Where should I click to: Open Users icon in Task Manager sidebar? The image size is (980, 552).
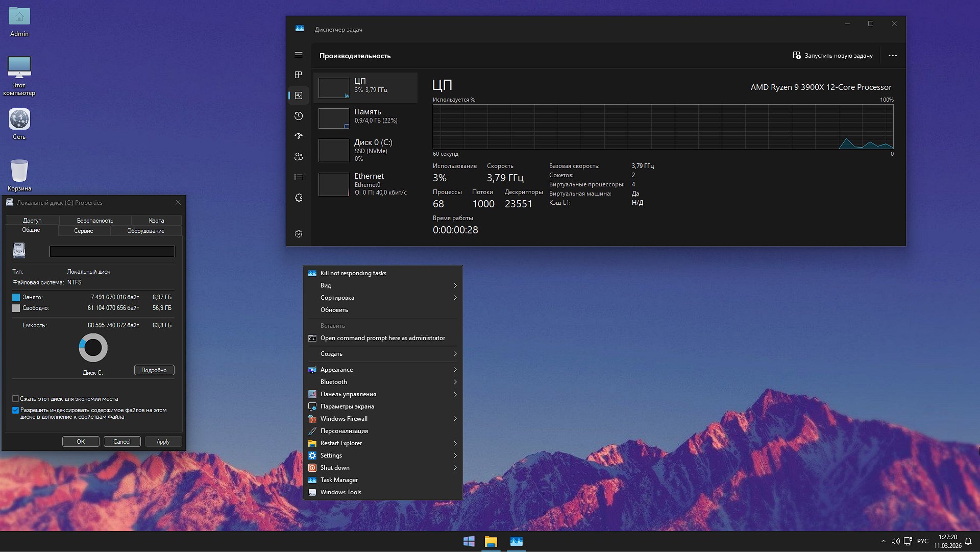point(299,157)
